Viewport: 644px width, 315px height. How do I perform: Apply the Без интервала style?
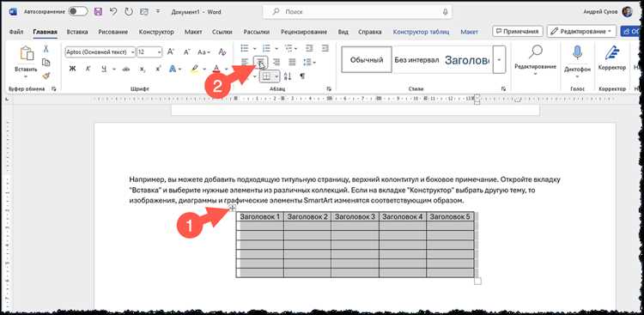point(416,59)
